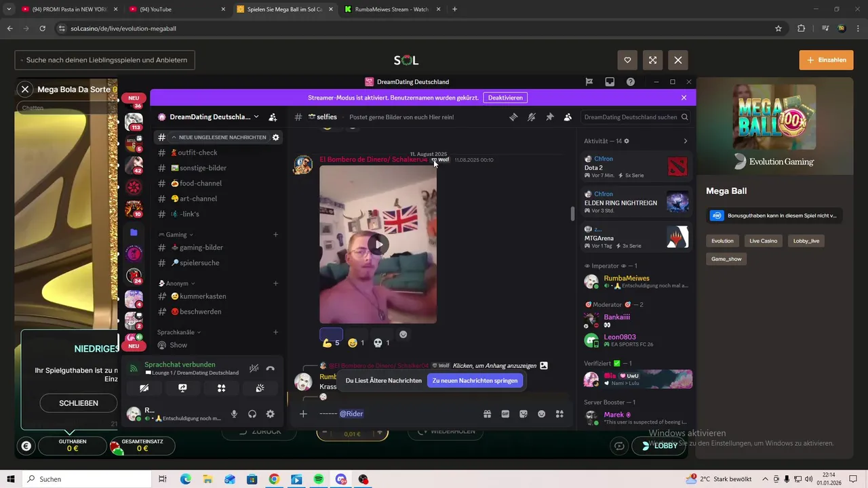Screen dimensions: 868x488
Task: Dismiss the Streamer-Modus purple banner
Action: point(684,98)
